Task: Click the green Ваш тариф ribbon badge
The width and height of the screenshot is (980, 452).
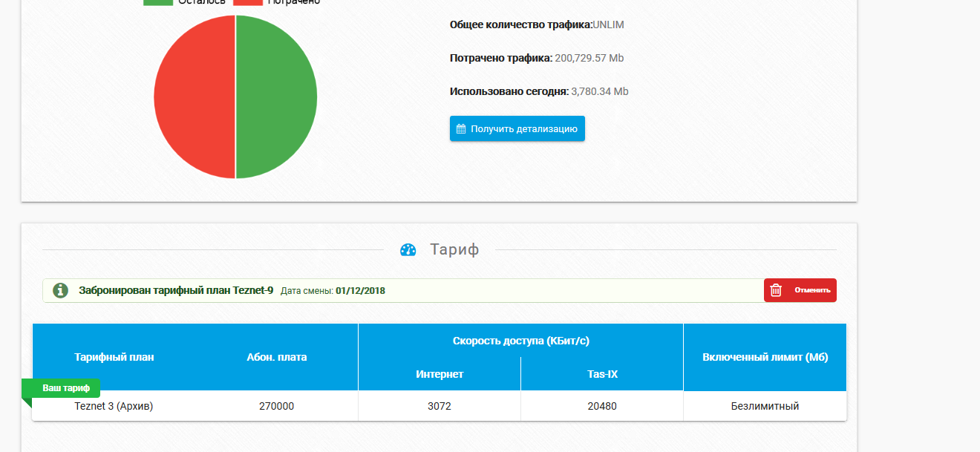Action: (65, 388)
